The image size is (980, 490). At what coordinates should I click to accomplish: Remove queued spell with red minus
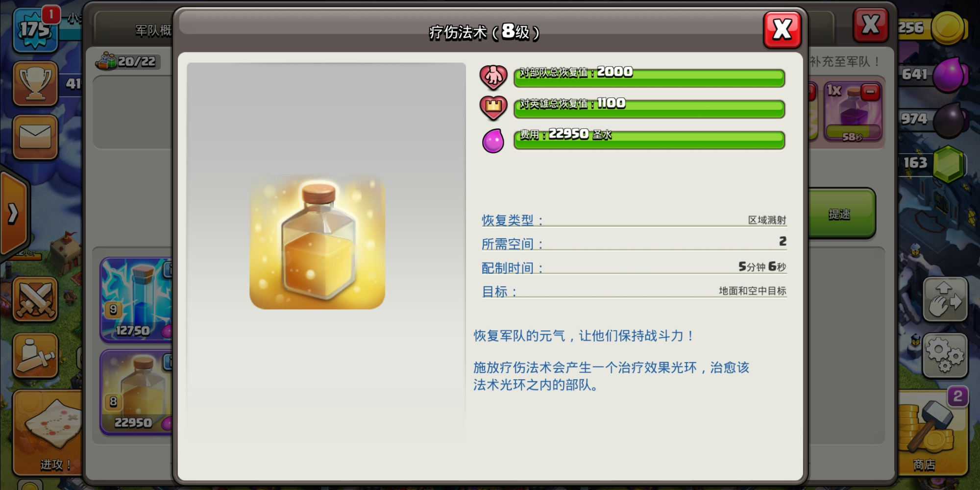[870, 92]
